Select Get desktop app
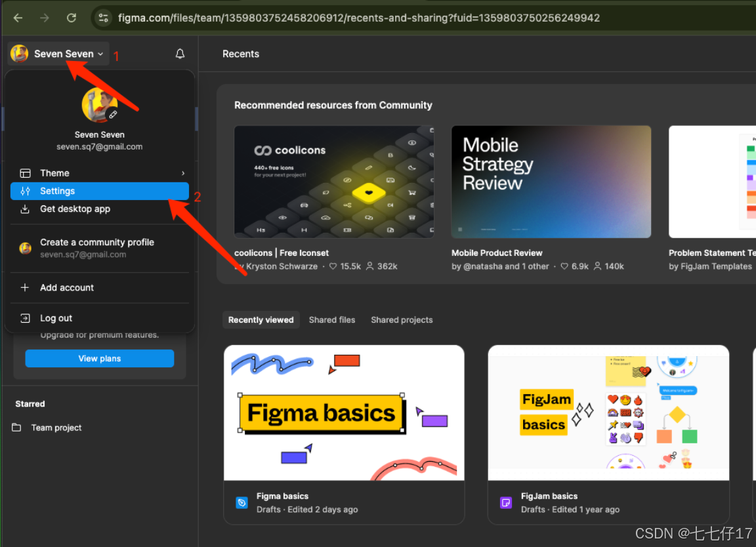Viewport: 756px width, 547px height. [99, 209]
